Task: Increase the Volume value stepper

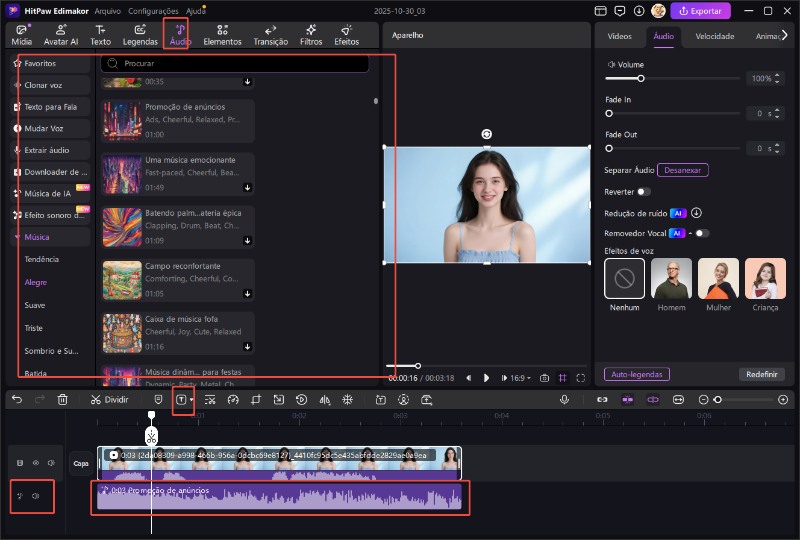Action: (x=777, y=75)
